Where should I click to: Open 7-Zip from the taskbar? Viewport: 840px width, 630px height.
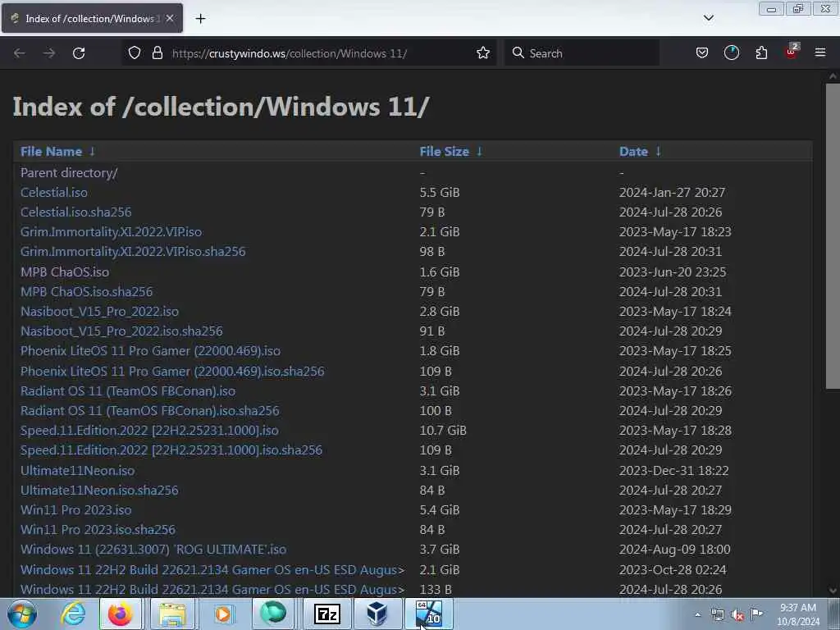coord(327,614)
